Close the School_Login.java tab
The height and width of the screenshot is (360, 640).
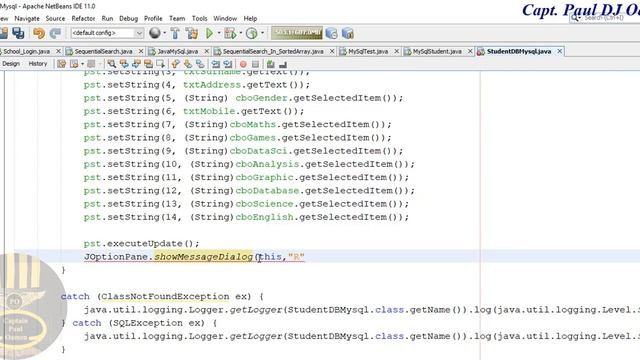coord(58,51)
